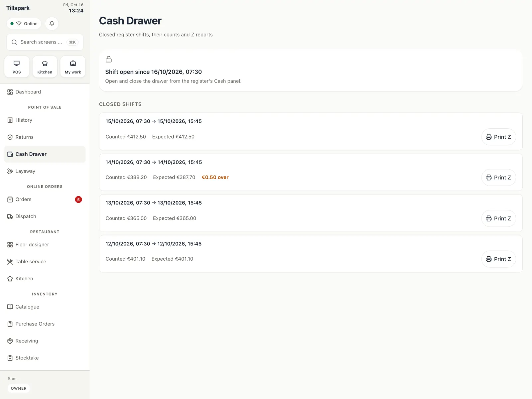Open the My work shortcut tile
The image size is (532, 399).
[73, 66]
